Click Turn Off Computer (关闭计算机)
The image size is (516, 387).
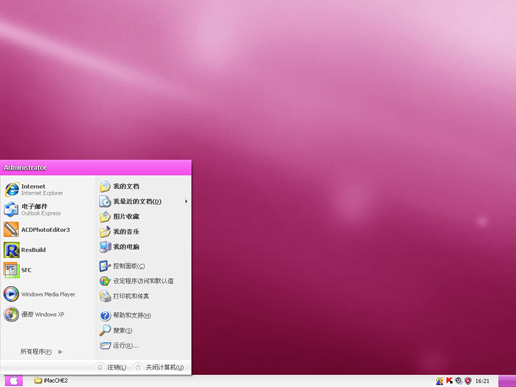pyautogui.click(x=159, y=367)
